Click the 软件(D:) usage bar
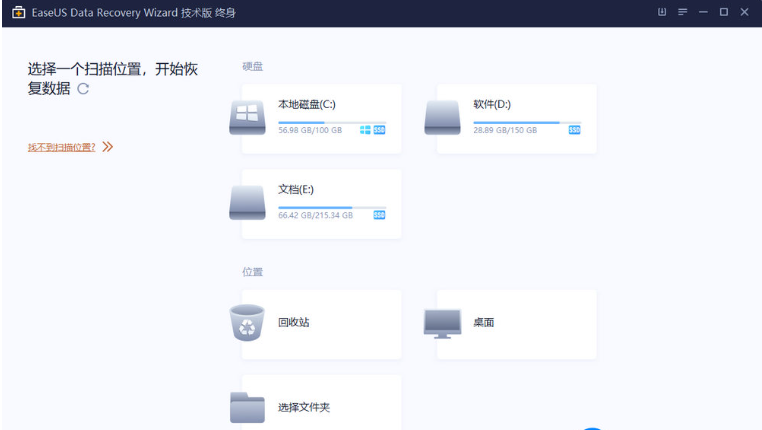This screenshot has width=762, height=430. 527,122
